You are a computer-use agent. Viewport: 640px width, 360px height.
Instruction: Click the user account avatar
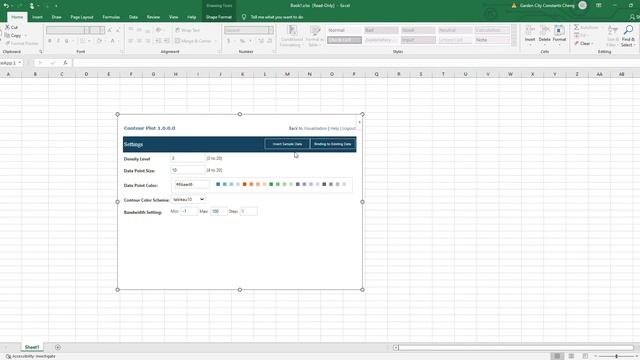click(x=582, y=5)
